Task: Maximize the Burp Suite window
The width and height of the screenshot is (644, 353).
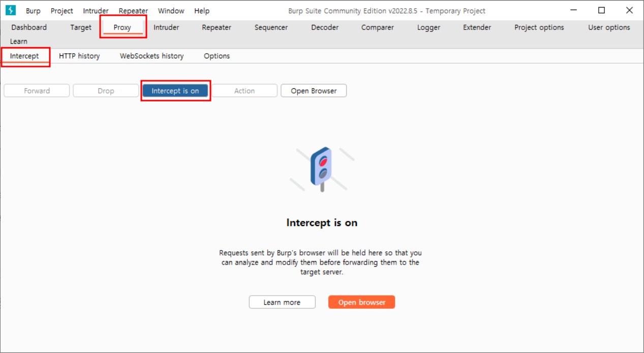Action: click(x=602, y=10)
